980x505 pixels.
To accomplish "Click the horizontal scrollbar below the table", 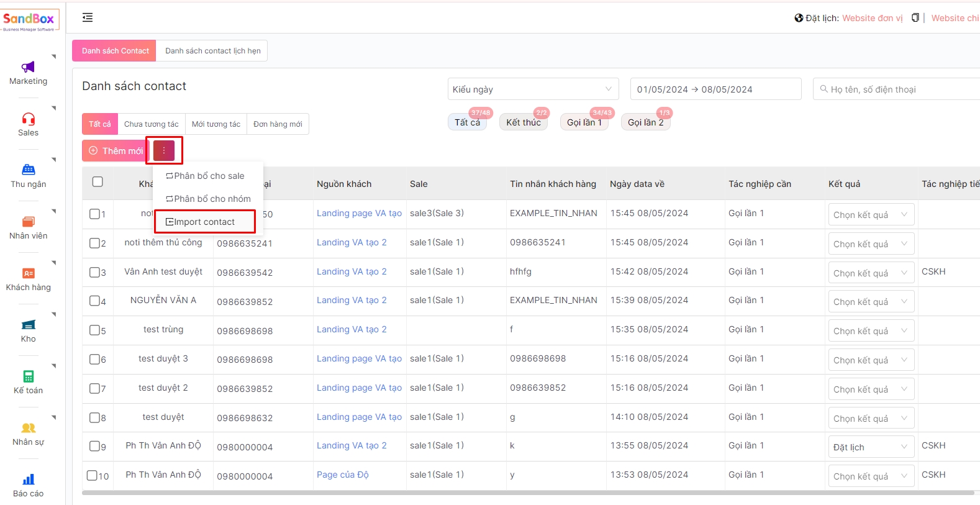I will [527, 493].
